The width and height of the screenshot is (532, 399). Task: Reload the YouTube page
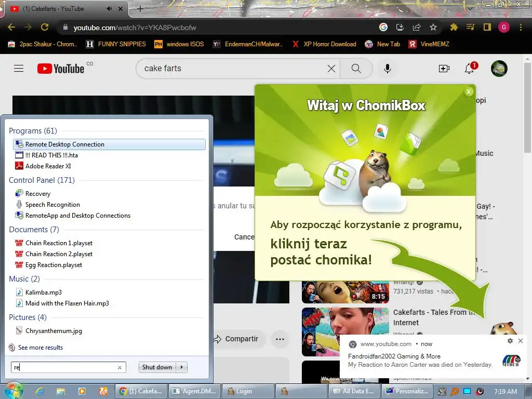coord(45,28)
